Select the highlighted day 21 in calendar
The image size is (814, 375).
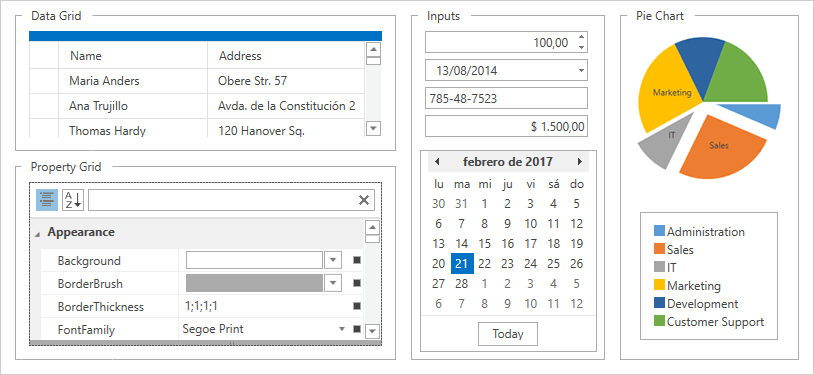462,263
